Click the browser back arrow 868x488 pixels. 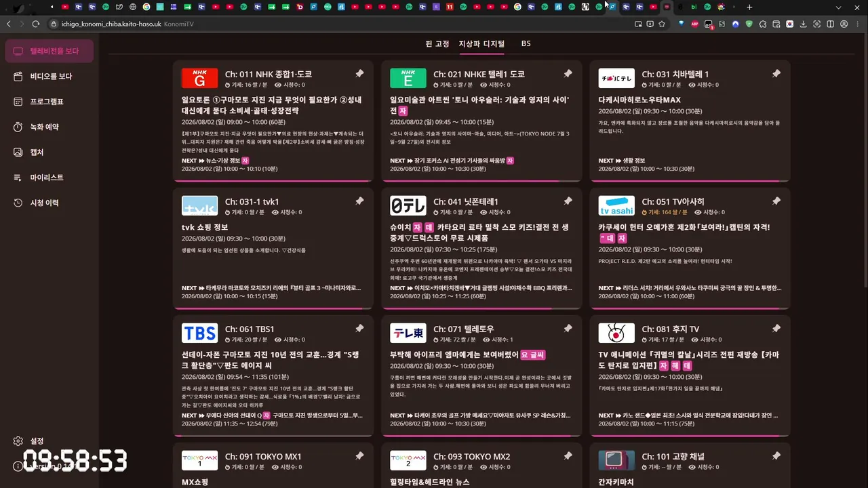[x=9, y=24]
